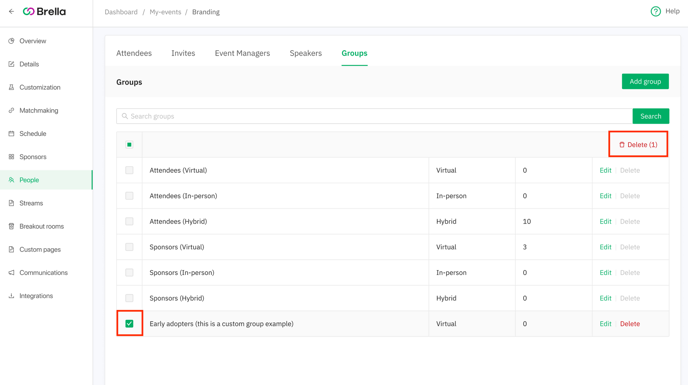Check the Attendees (Hybrid) checkbox
Viewport: 688px width, 385px height.
tap(129, 221)
